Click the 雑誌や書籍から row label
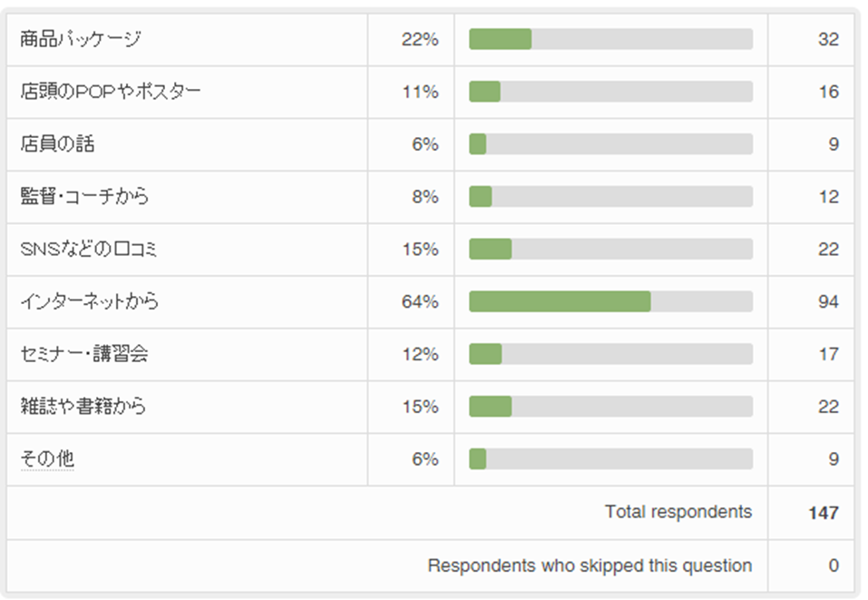Screen dimensions: 868x600 (x=83, y=407)
